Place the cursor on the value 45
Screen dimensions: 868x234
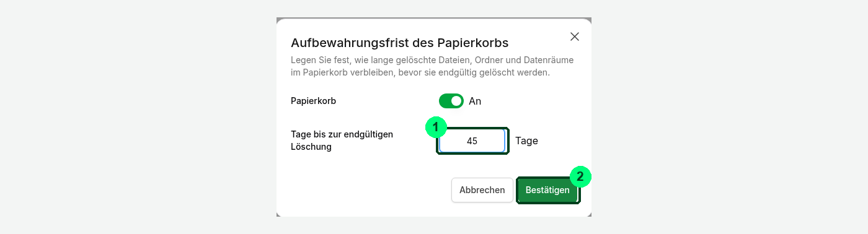pos(472,141)
